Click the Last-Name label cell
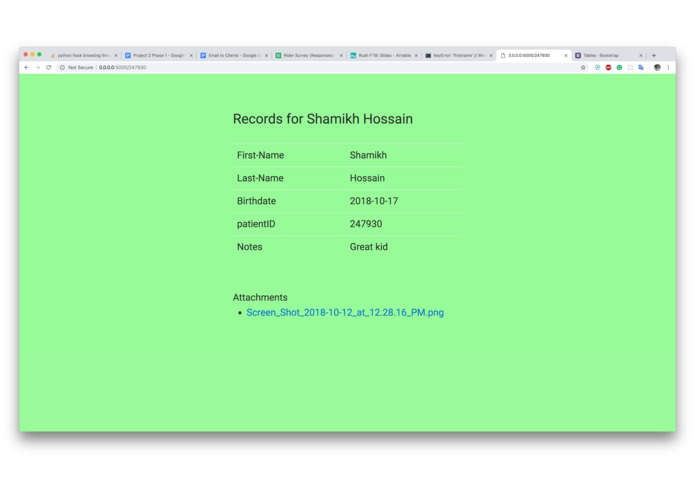Image resolution: width=695 pixels, height=494 pixels. click(260, 178)
